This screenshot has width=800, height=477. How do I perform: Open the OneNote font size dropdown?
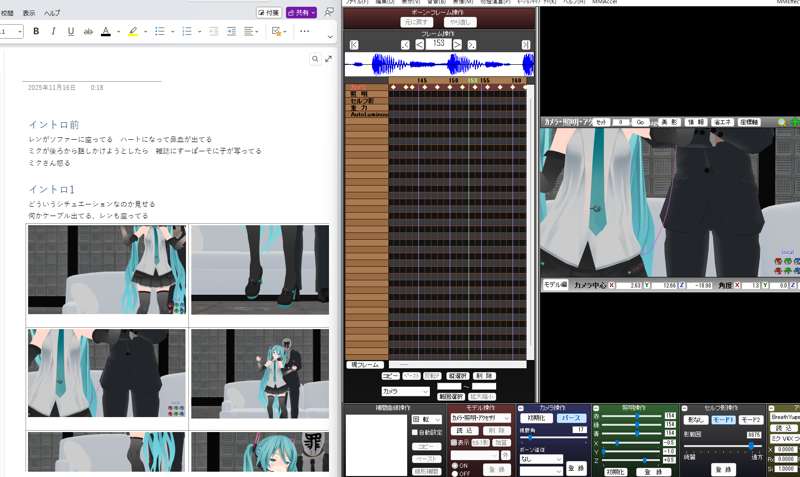(x=20, y=32)
